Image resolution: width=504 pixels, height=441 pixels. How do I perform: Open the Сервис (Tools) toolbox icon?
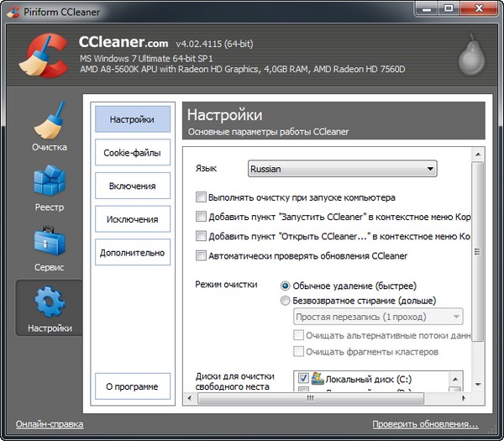49,243
